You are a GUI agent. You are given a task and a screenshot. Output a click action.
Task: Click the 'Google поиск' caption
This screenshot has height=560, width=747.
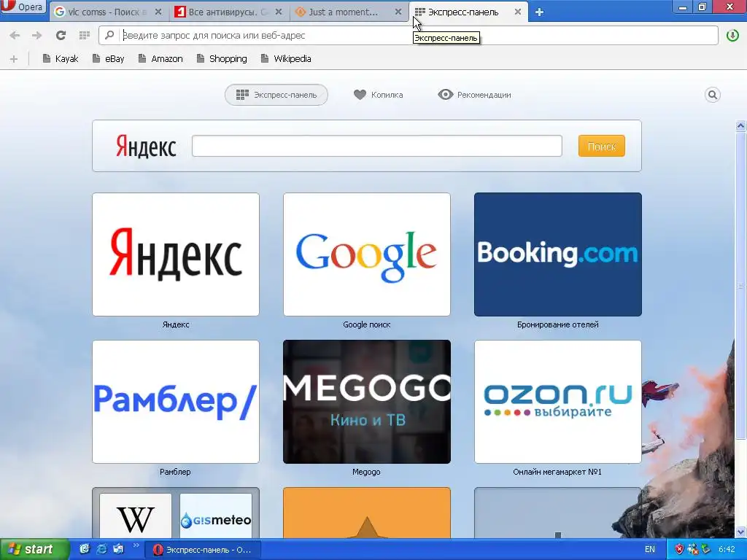[x=367, y=324]
